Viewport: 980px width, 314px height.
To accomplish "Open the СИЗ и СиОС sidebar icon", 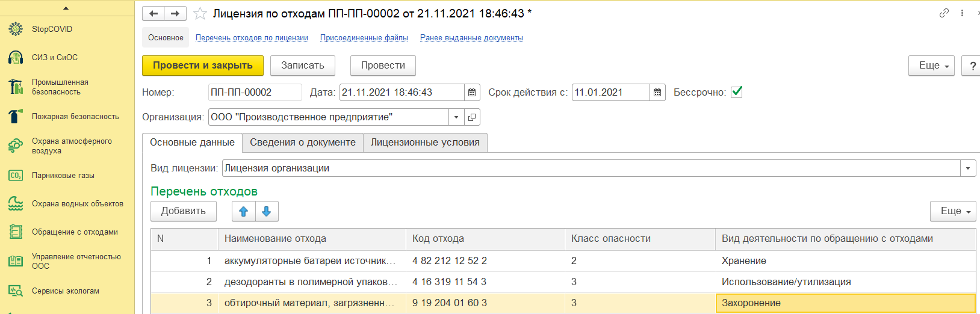I will (x=16, y=57).
